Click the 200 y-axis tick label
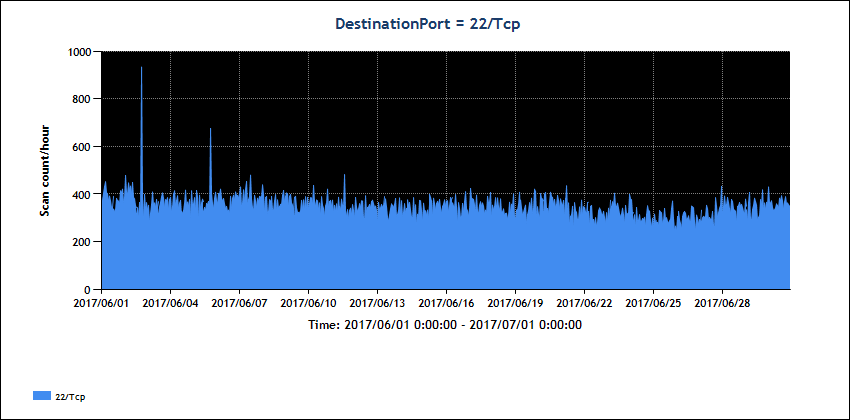 (x=86, y=242)
